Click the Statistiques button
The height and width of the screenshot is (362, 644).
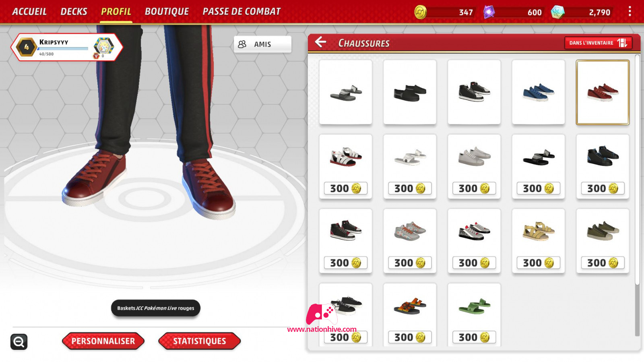(x=200, y=341)
